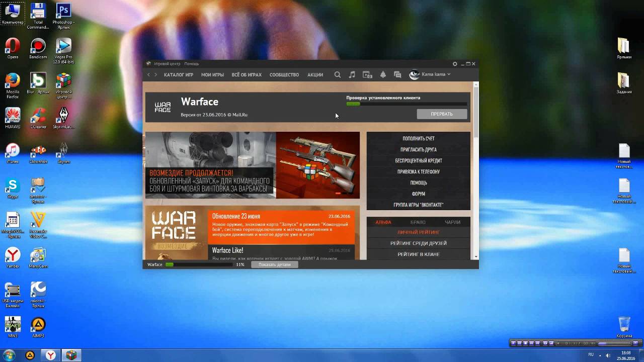The image size is (644, 362).
Task: Open the CCleaner desktop shortcut
Action: pos(38,119)
